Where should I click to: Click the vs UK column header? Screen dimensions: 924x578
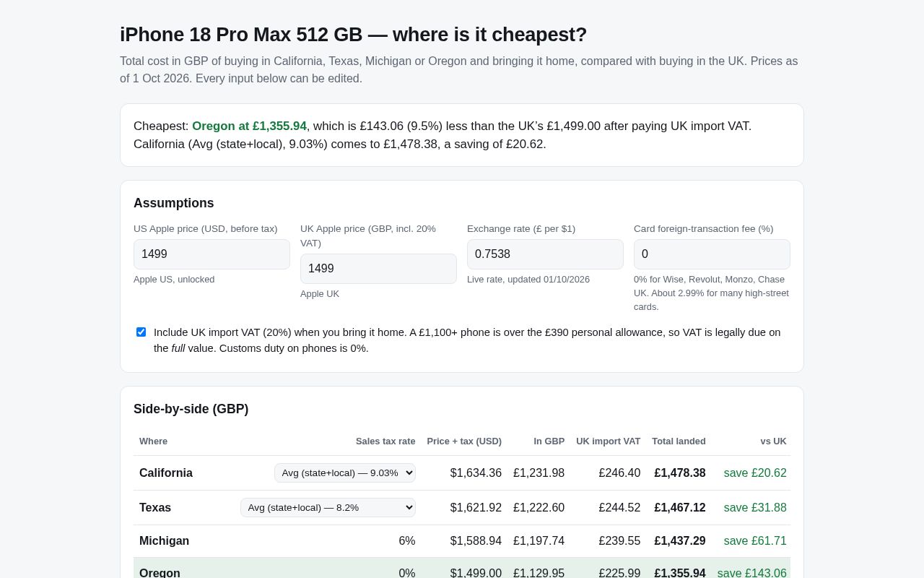tap(773, 441)
